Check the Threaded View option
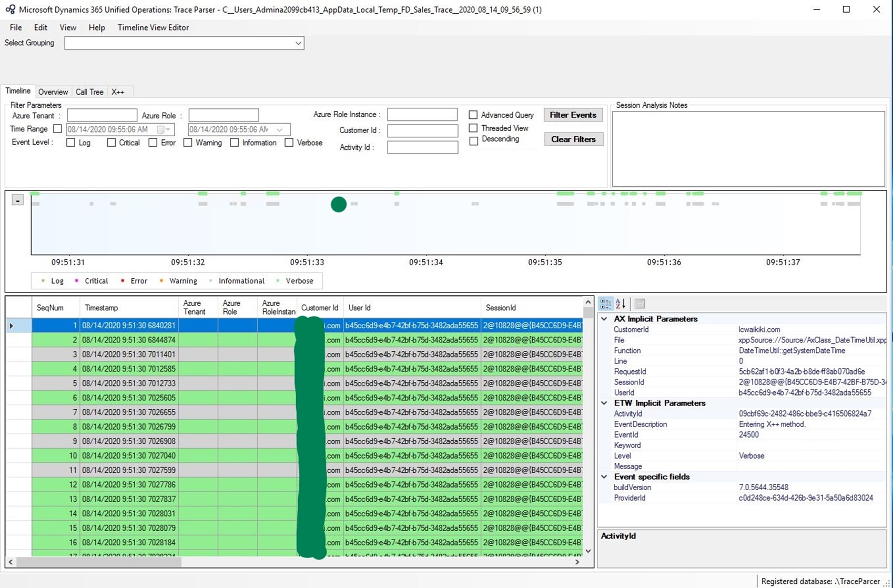This screenshot has height=588, width=893. pyautogui.click(x=473, y=128)
